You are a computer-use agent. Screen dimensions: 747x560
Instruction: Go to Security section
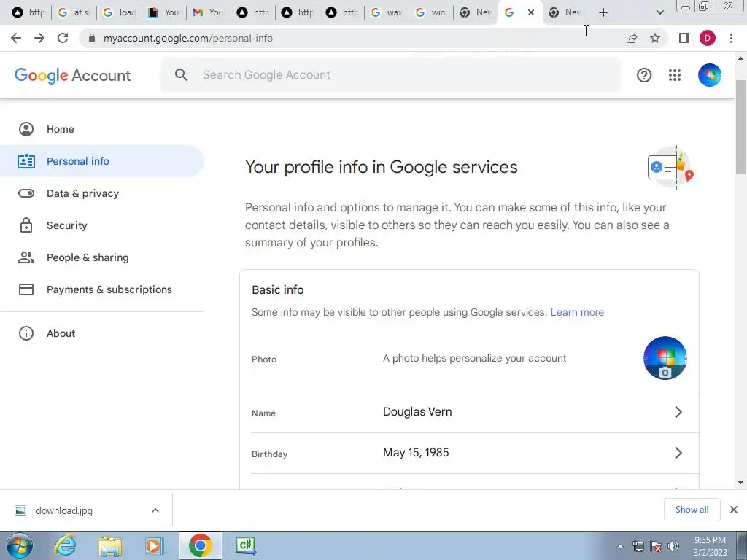(x=102, y=225)
